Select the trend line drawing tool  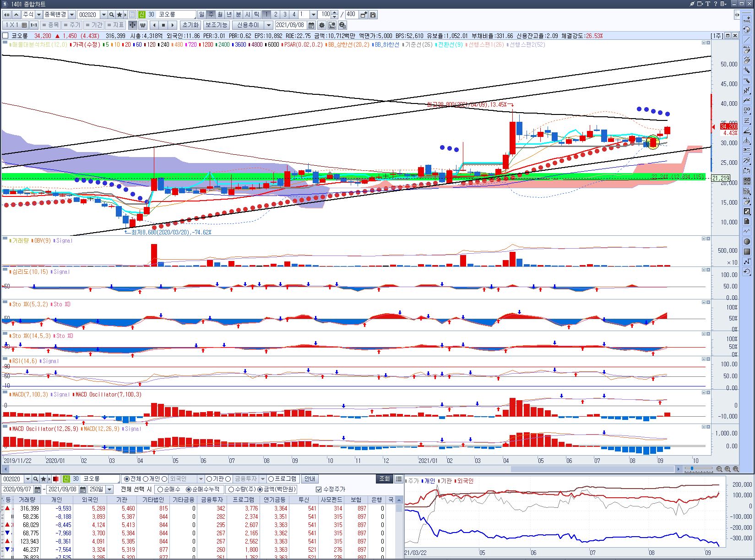(747, 40)
